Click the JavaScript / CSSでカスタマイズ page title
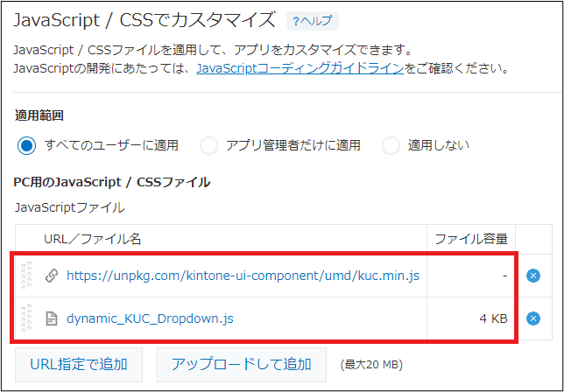 point(145,21)
